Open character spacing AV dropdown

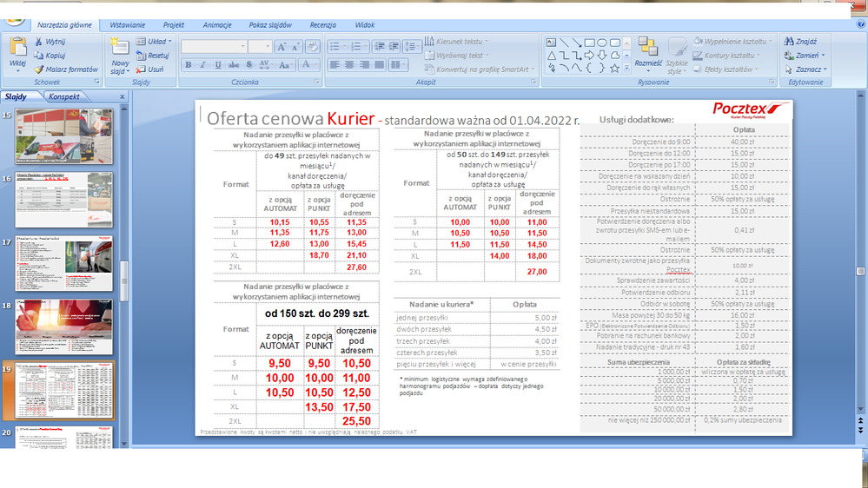point(265,65)
